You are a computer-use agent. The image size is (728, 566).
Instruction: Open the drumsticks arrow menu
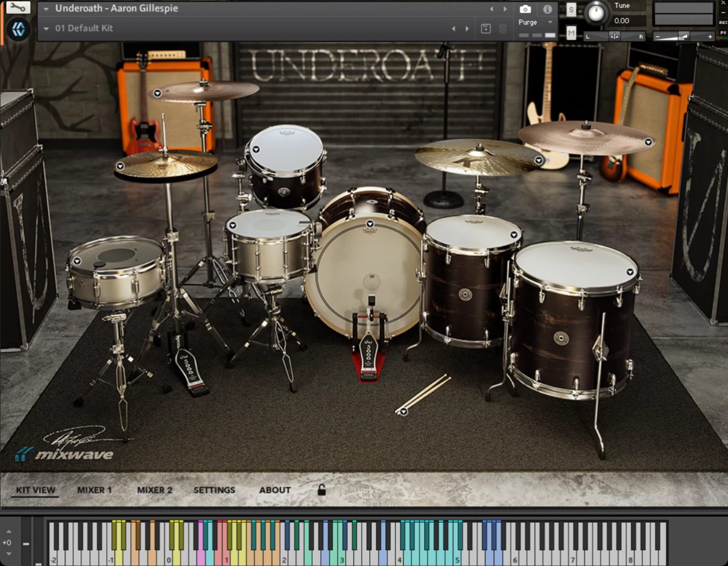tap(403, 411)
